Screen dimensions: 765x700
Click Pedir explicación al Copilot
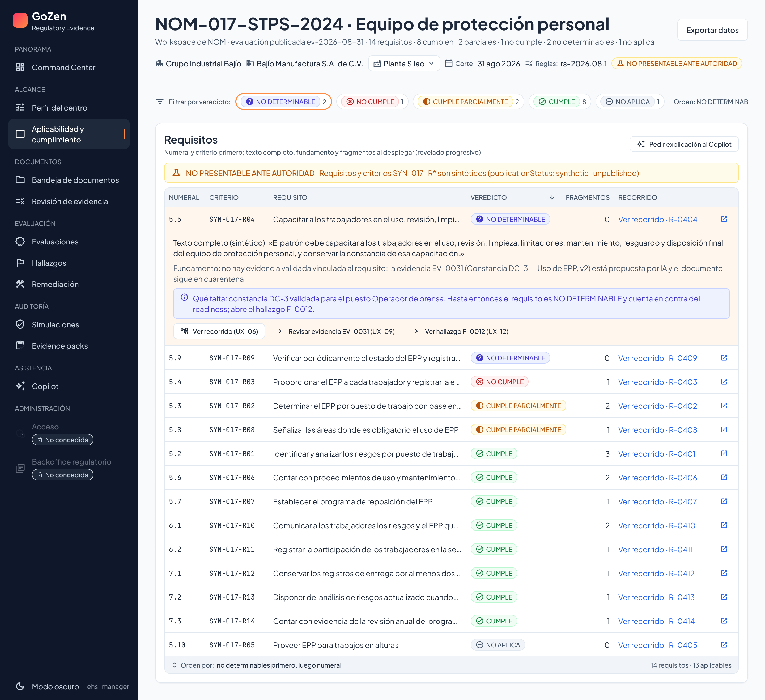684,144
